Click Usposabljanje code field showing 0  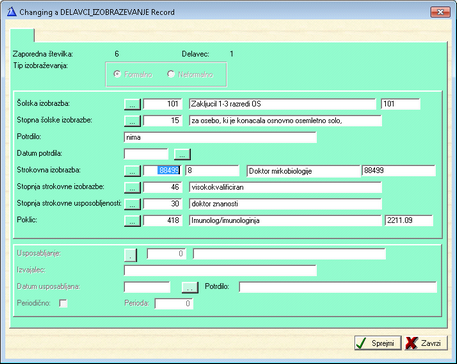pos(166,254)
